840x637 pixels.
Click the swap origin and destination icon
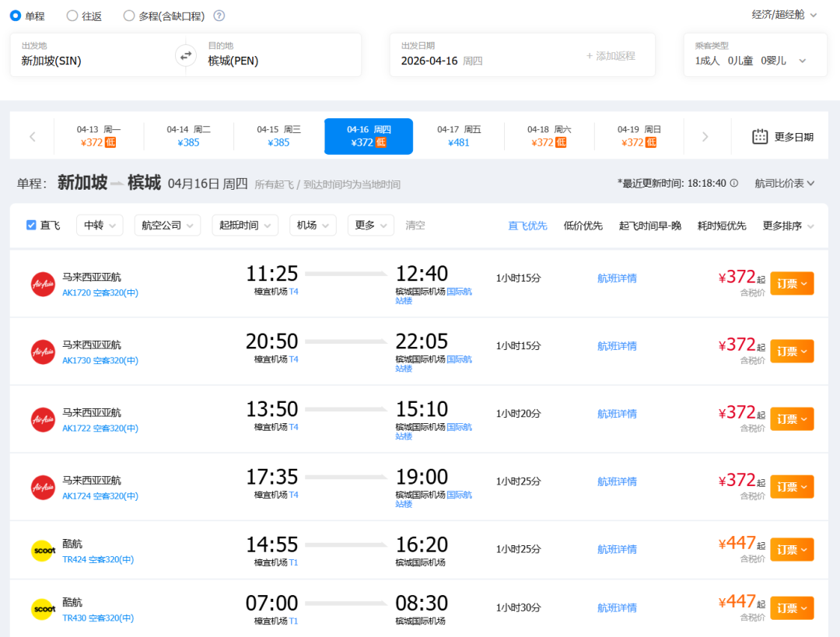(x=186, y=55)
